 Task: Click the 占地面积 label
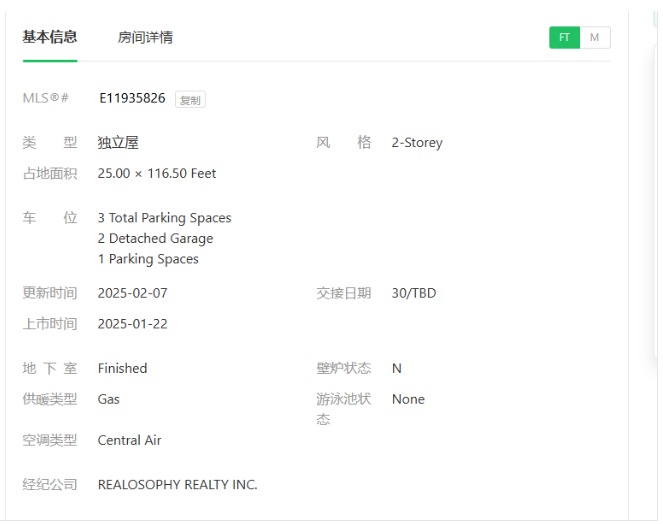click(x=50, y=173)
